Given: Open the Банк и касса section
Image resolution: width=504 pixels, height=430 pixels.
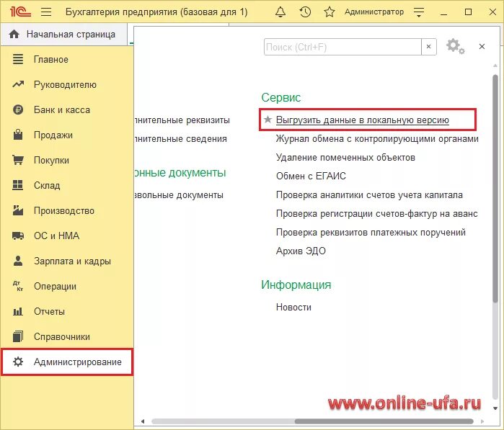Looking at the screenshot, I should tap(62, 109).
